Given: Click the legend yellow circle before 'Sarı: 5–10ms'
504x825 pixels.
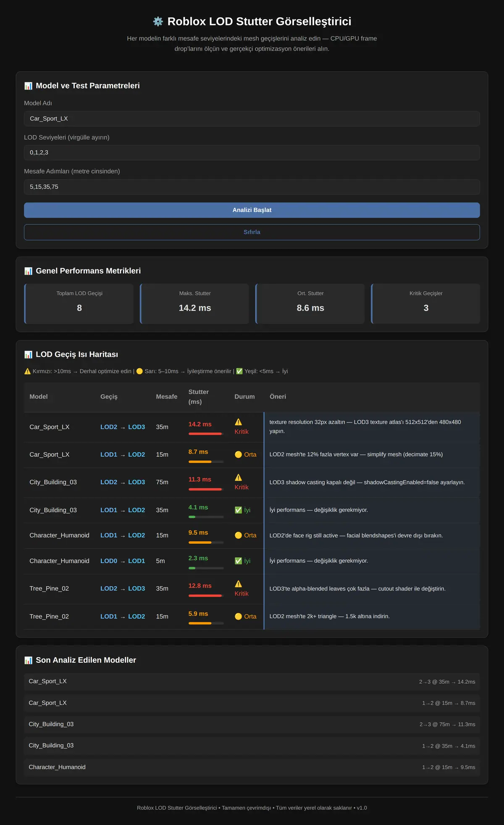Looking at the screenshot, I should [139, 371].
